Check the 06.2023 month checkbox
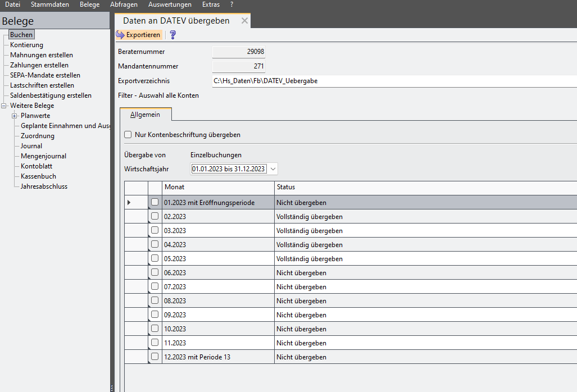Viewport: 577px width, 392px height. pyautogui.click(x=155, y=272)
